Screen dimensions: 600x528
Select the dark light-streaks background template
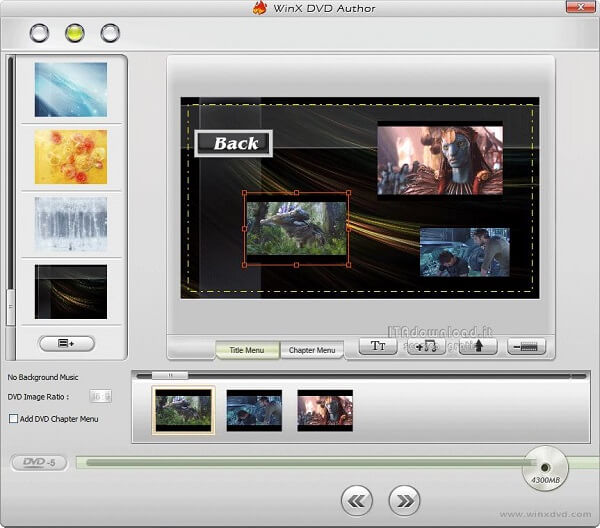point(71,292)
